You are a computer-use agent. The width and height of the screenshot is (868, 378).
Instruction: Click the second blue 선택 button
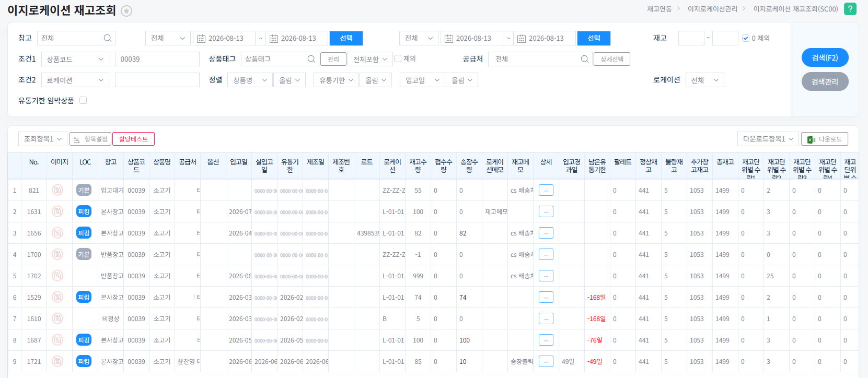[x=594, y=38]
